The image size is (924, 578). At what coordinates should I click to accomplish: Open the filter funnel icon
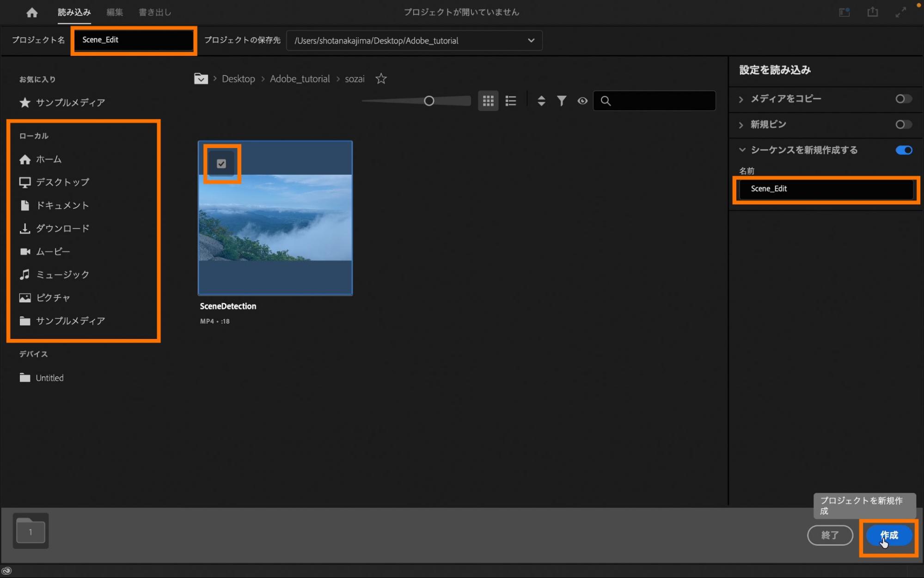coord(561,101)
